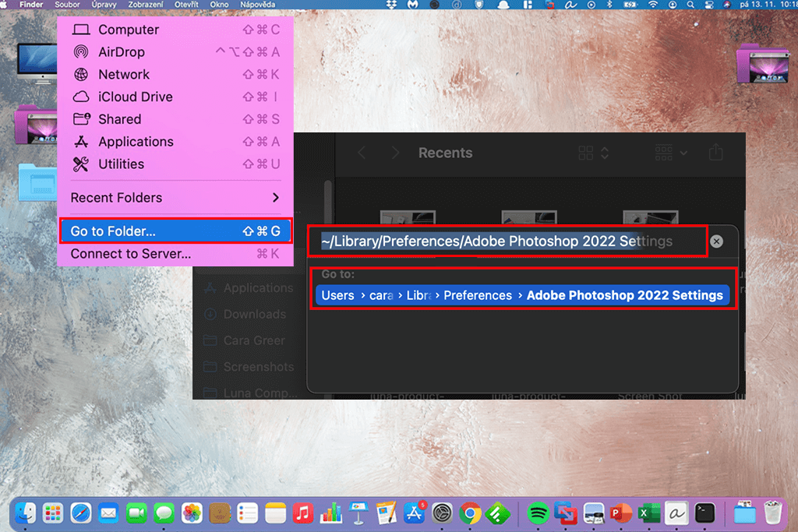
Task: Open PowerPoint from the Dock
Action: click(x=621, y=513)
